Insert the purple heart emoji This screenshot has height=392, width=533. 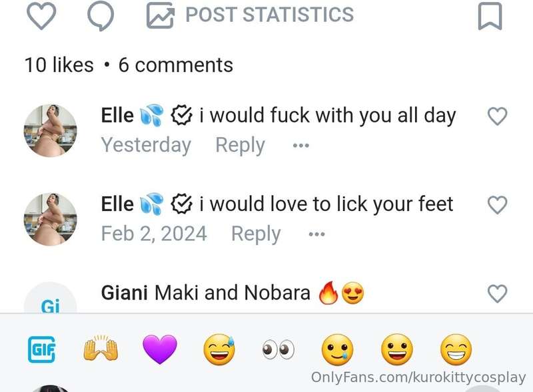pos(160,349)
